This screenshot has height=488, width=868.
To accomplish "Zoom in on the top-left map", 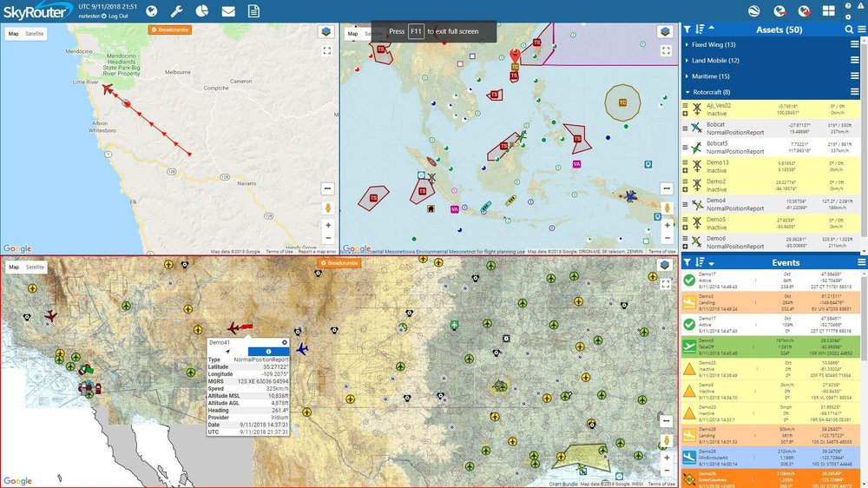I will click(x=328, y=226).
